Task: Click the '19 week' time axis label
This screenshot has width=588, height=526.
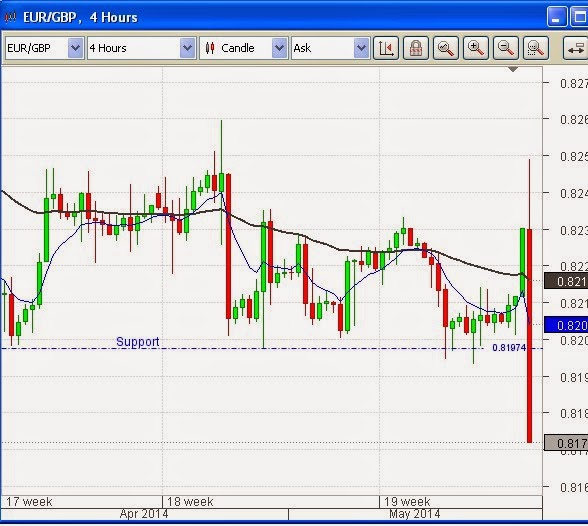Action: click(x=407, y=501)
